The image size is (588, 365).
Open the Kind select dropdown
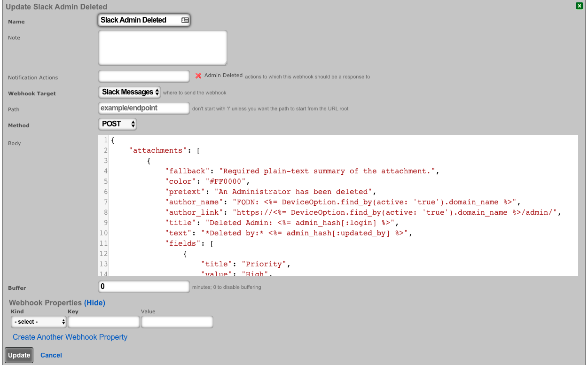point(39,322)
